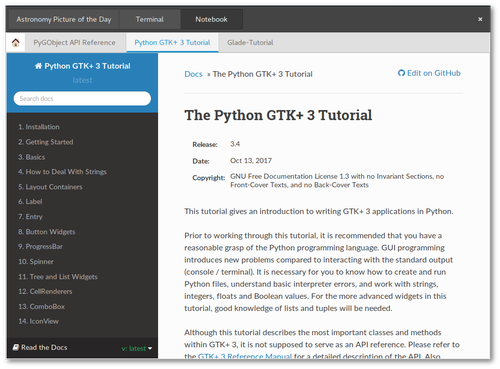This screenshot has height=369, width=500.
Task: Click the home icon before Python GTK+ 3 Tutorial
Action: (38, 66)
